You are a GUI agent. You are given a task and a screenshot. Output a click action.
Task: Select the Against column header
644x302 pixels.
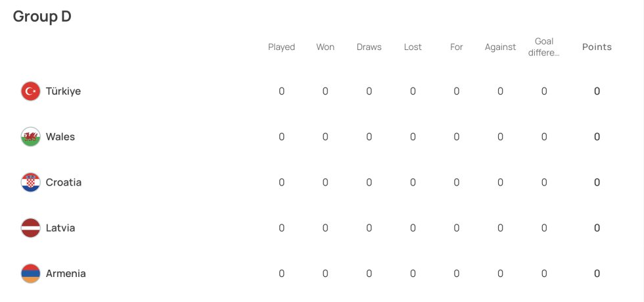500,47
